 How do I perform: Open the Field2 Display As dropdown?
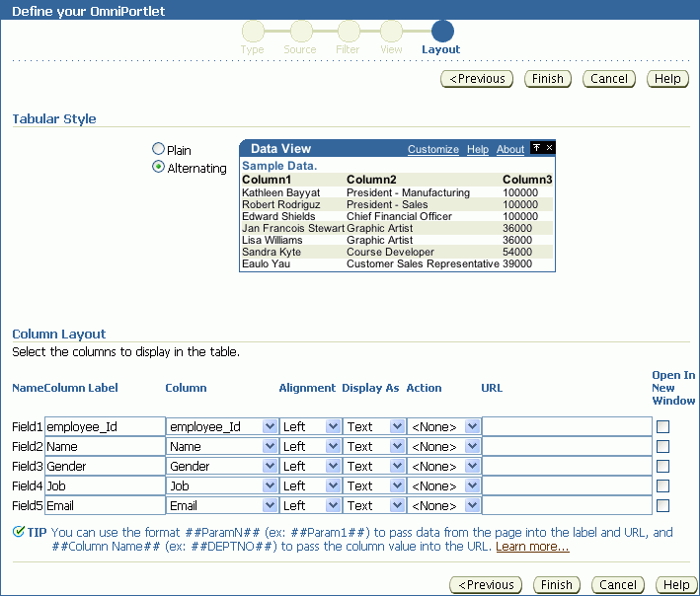[x=374, y=447]
